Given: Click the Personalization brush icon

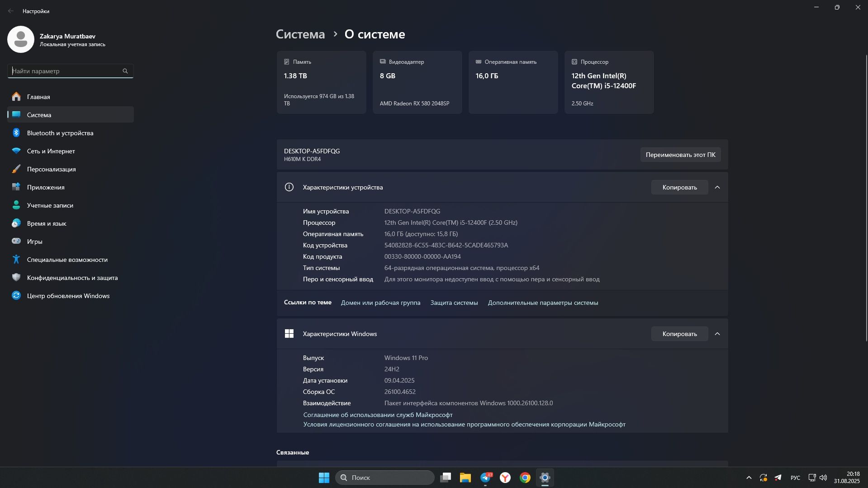Looking at the screenshot, I should (16, 169).
